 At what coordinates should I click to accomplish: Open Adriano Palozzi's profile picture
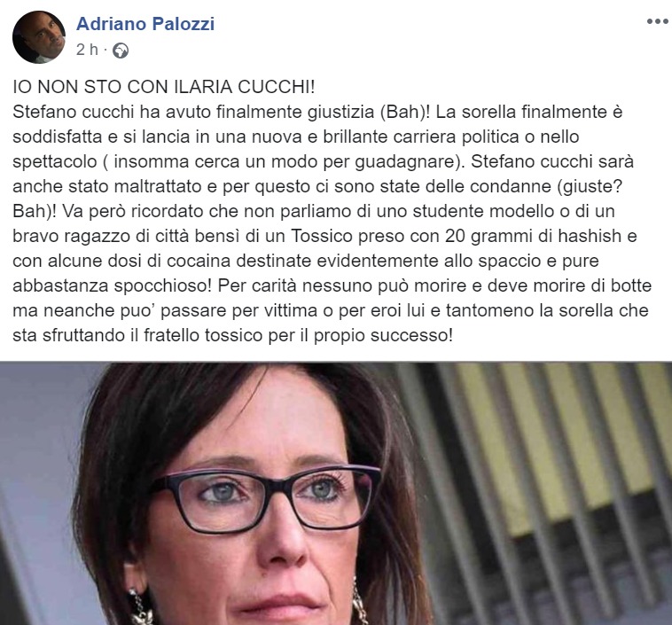(39, 37)
